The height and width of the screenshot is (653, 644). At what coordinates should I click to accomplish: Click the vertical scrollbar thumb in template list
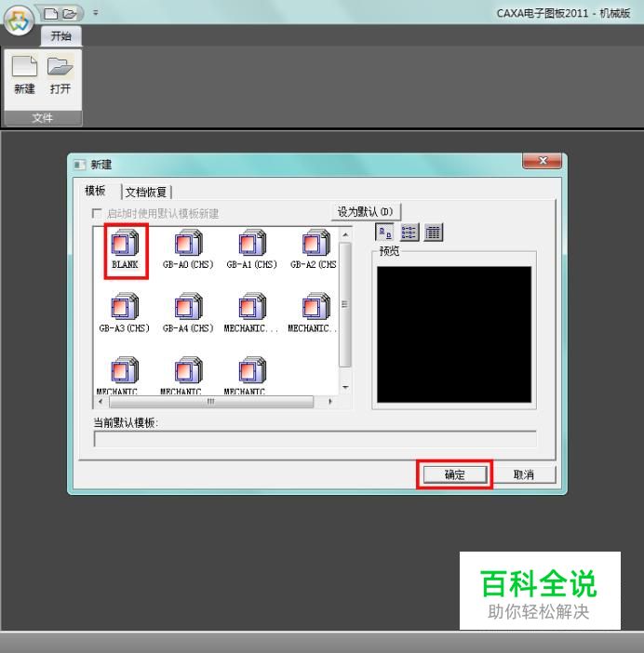point(345,305)
